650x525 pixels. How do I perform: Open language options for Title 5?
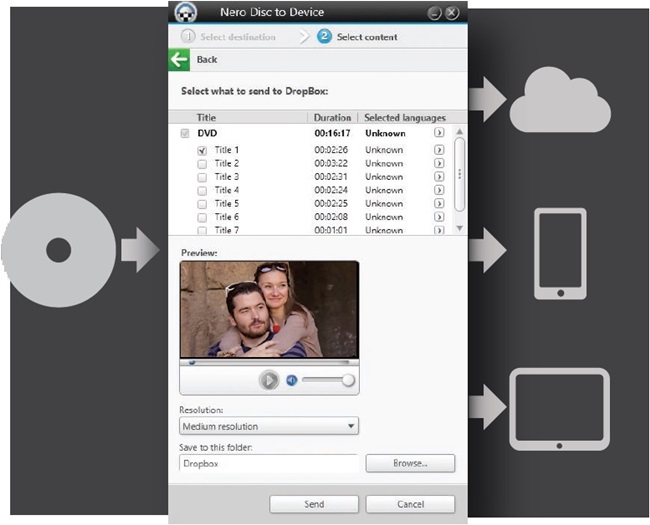tap(439, 203)
